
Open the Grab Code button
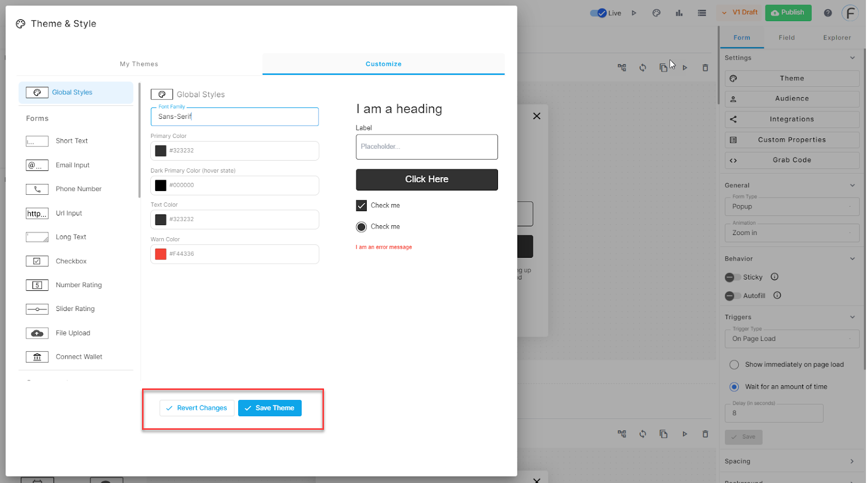pos(792,160)
